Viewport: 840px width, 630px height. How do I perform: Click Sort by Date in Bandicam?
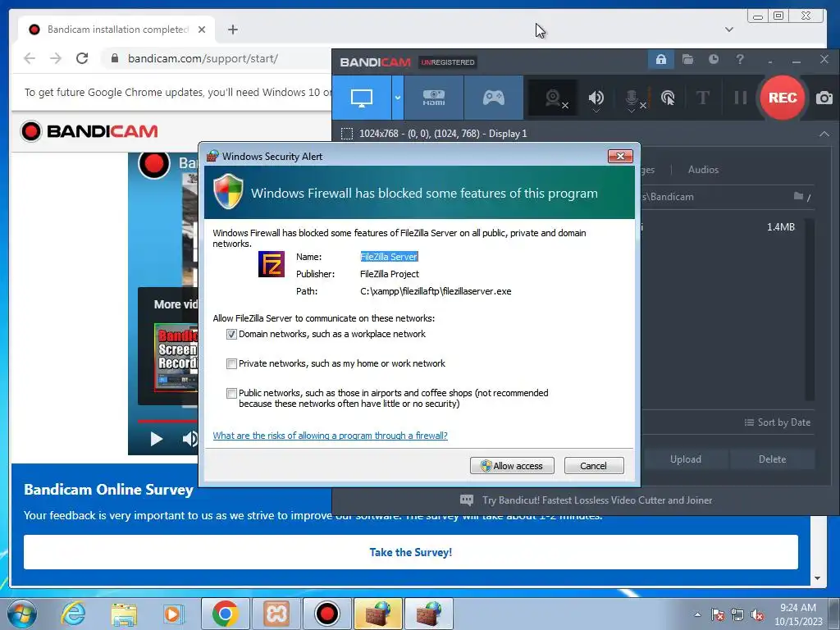click(x=778, y=422)
